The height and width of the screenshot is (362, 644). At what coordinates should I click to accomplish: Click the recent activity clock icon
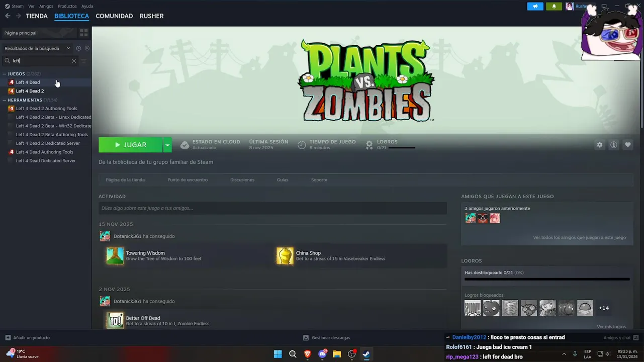(x=78, y=48)
